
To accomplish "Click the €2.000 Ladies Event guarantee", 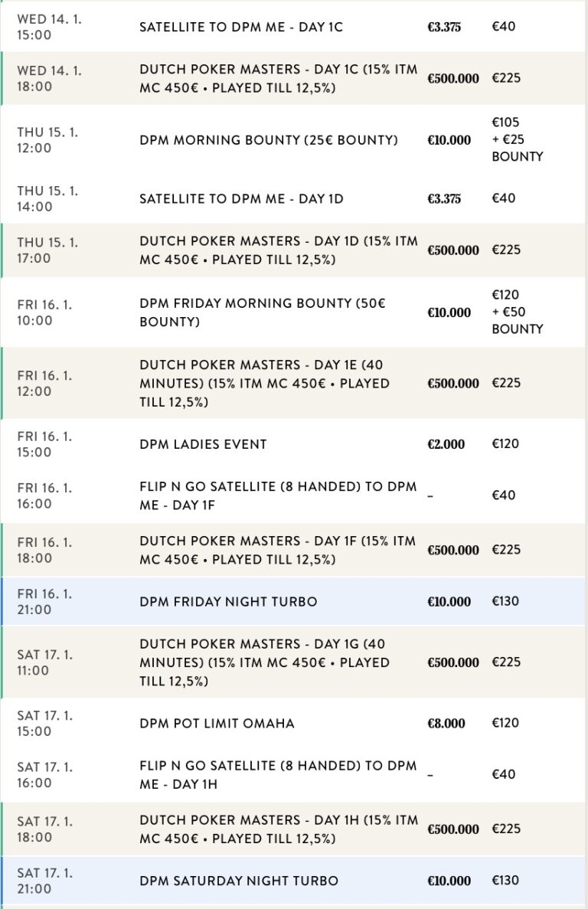I will coord(446,444).
